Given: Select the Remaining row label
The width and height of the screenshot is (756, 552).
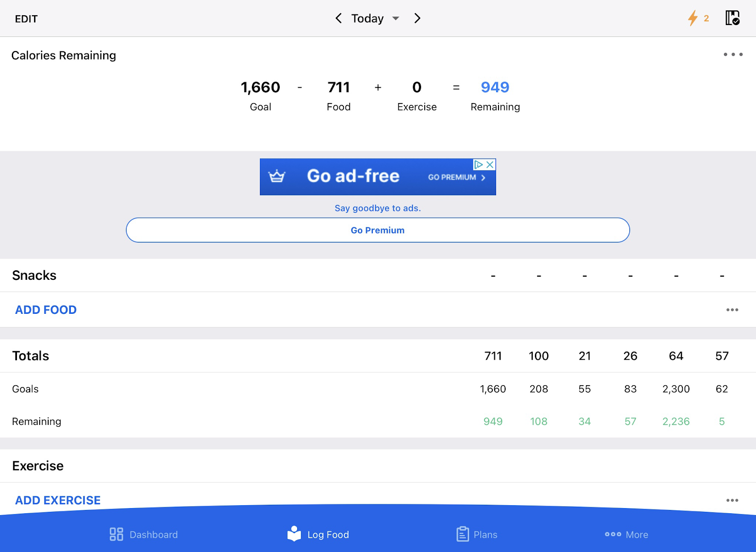Looking at the screenshot, I should (x=37, y=422).
